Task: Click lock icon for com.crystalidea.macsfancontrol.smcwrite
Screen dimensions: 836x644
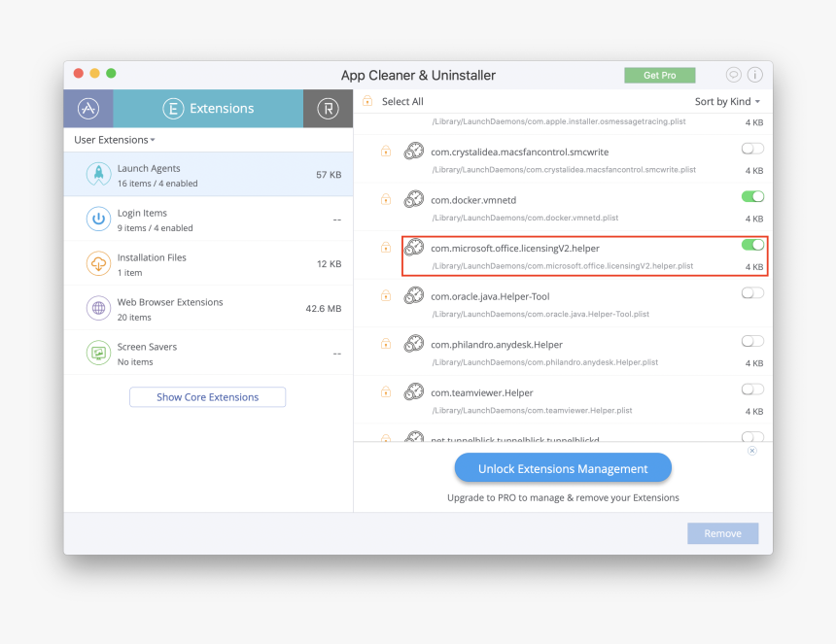Action: 386,152
